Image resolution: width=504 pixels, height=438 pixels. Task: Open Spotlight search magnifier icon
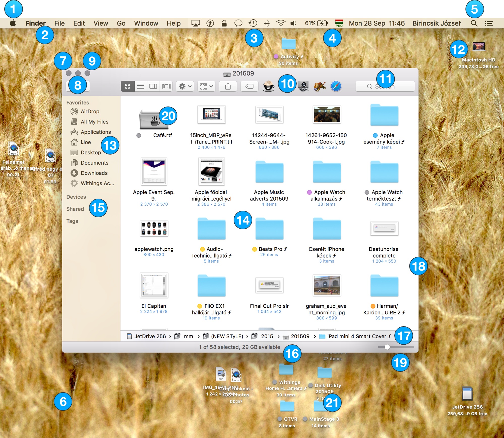pyautogui.click(x=474, y=23)
